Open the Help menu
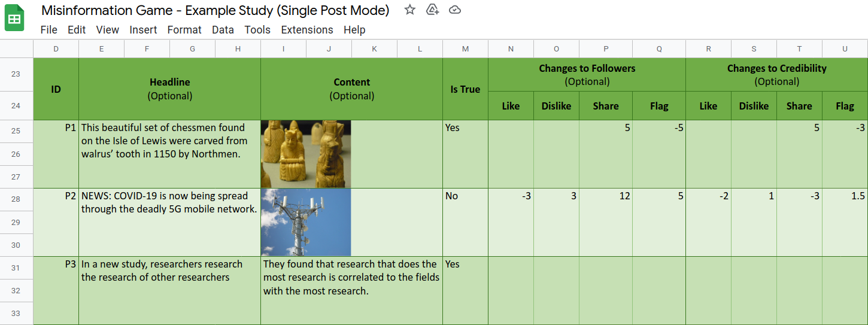 (x=354, y=30)
